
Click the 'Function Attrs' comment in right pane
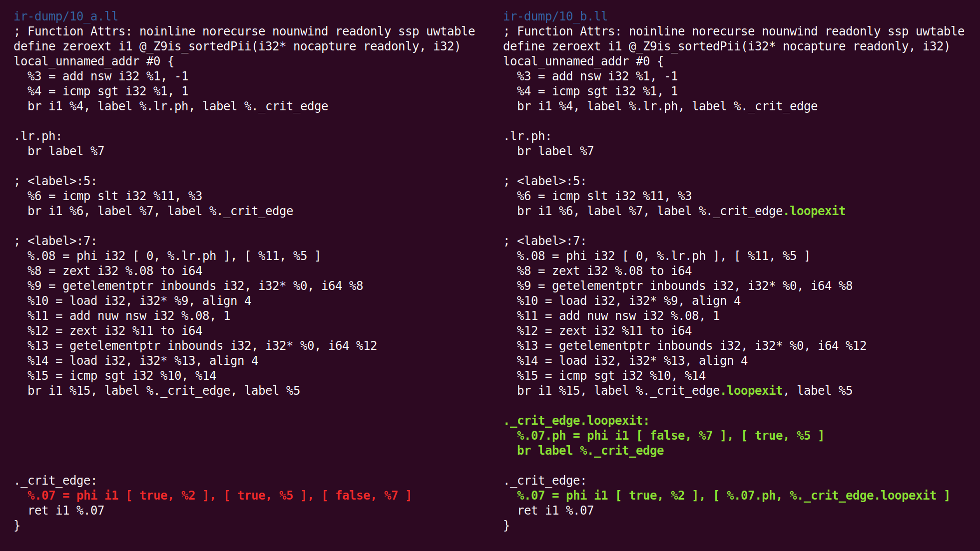pos(734,31)
